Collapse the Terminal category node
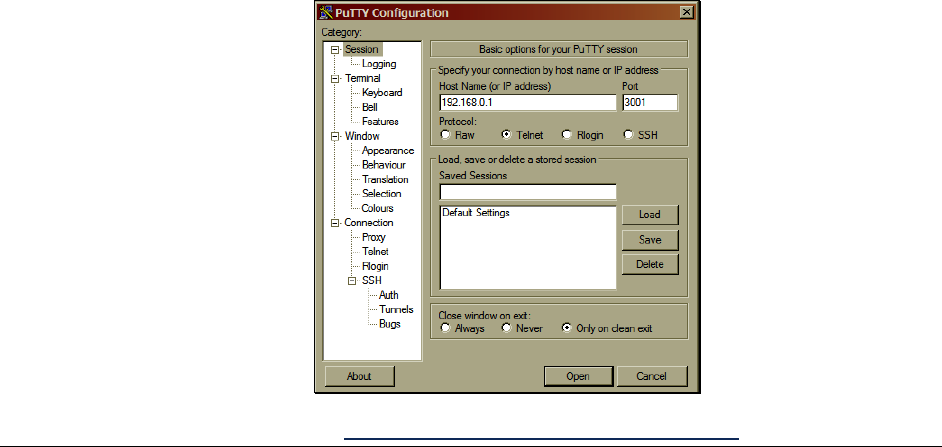The image size is (942, 447). point(335,79)
